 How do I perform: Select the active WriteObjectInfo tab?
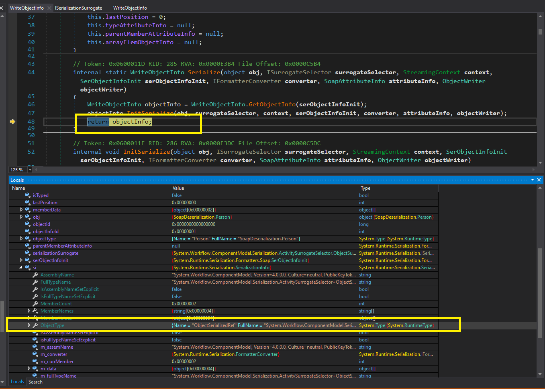click(27, 8)
